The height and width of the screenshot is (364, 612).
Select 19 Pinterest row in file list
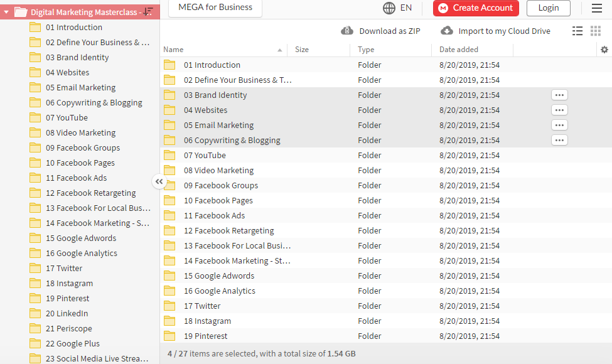(x=386, y=336)
